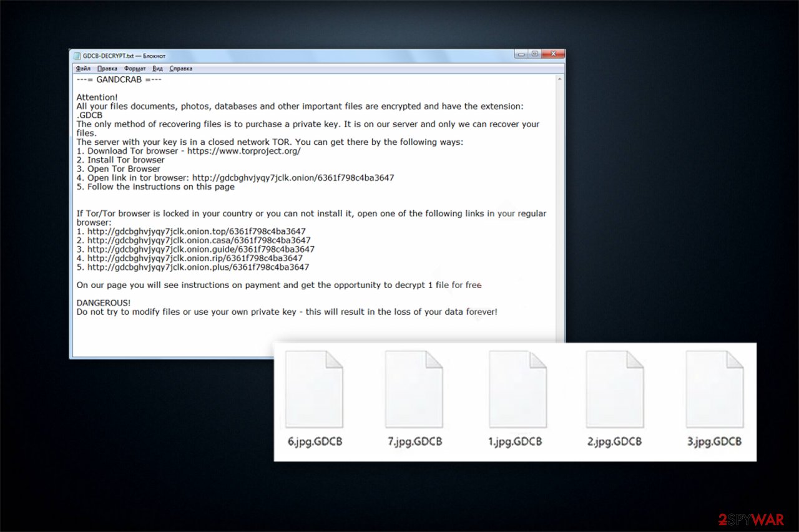The image size is (799, 532).
Task: Click the 'decrypt 1 file for free' sentence
Action: point(279,285)
